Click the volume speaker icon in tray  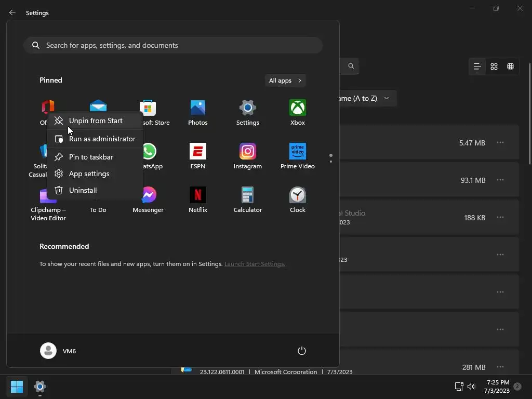(x=471, y=387)
